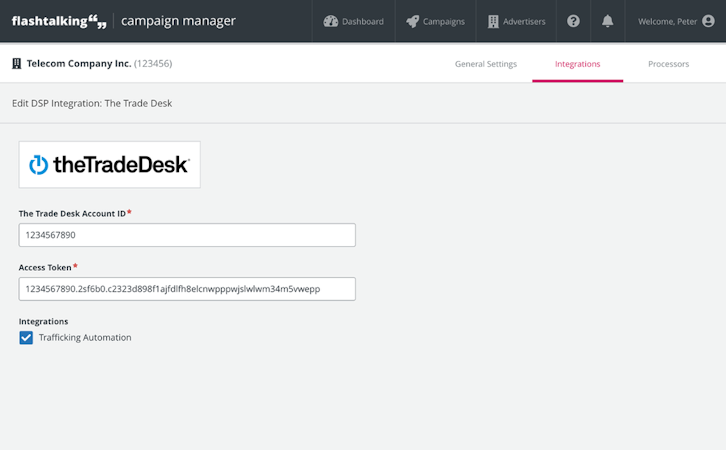
Task: Click the Trade Desk power logo icon
Action: (x=38, y=165)
